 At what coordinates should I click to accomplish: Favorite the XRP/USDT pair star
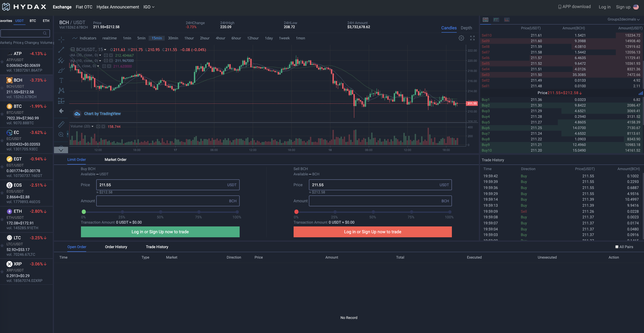(2, 272)
